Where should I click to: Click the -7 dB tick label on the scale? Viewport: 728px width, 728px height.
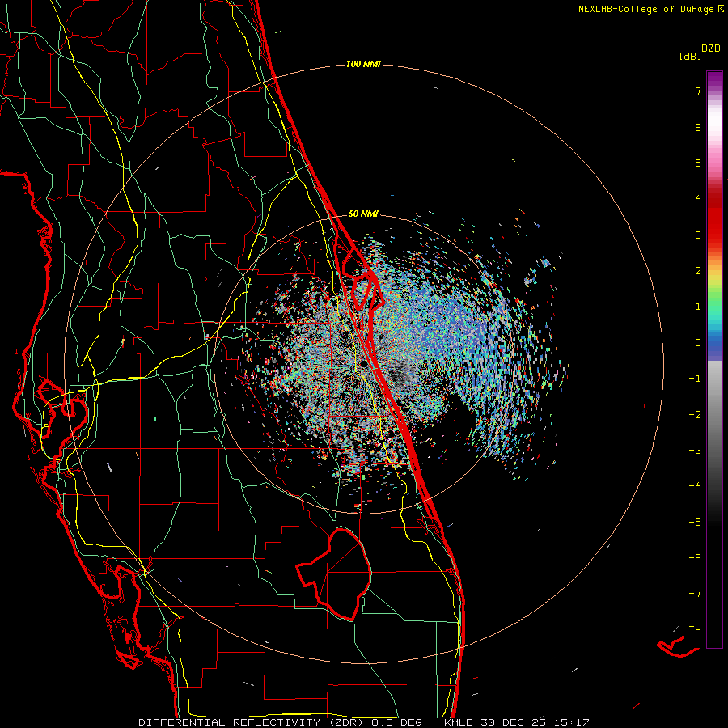[x=695, y=594]
